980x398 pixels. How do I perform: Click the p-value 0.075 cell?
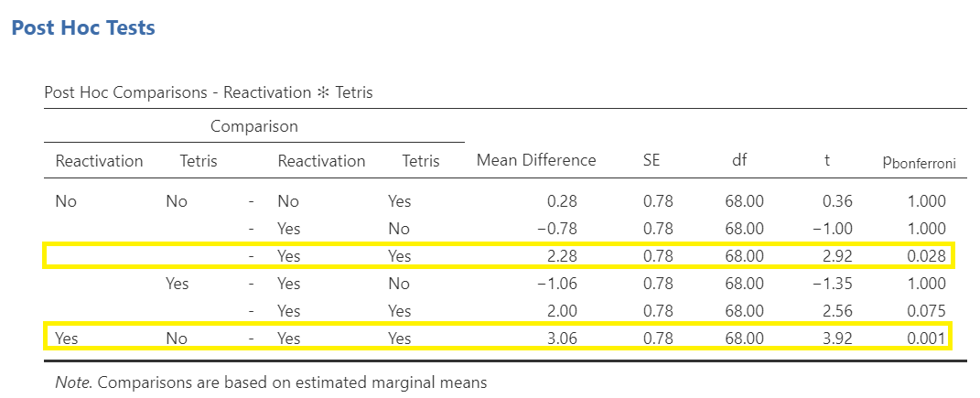[x=928, y=311]
